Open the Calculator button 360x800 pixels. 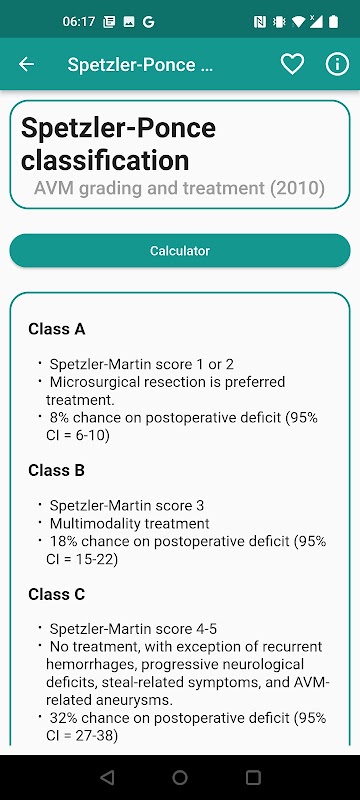(180, 251)
